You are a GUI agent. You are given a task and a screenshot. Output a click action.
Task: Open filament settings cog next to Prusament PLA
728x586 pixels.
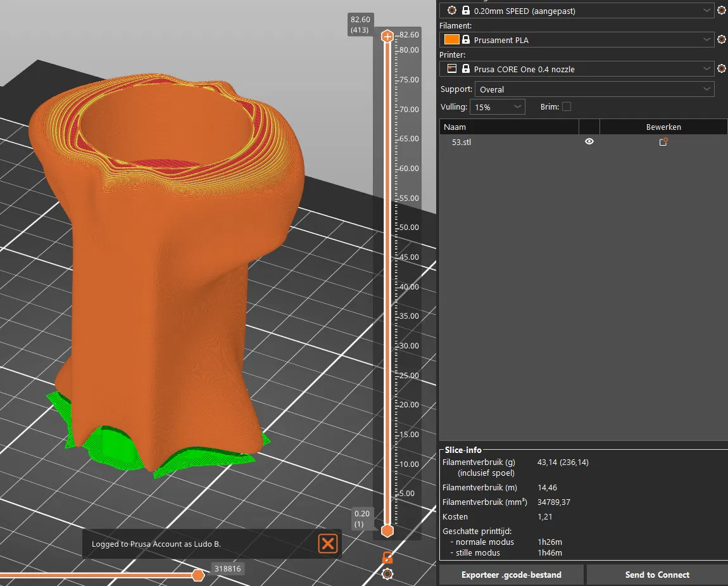722,39
